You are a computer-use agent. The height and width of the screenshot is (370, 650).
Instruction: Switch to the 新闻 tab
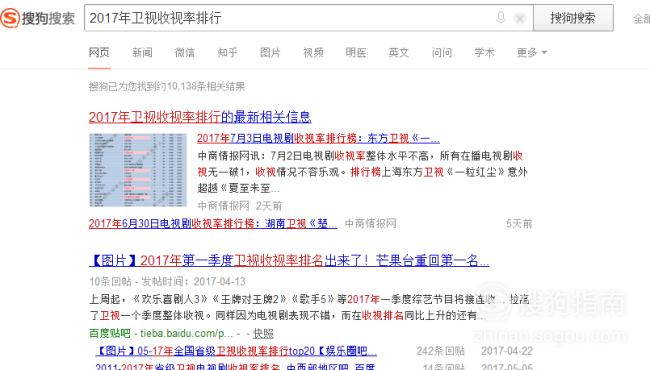(x=142, y=53)
